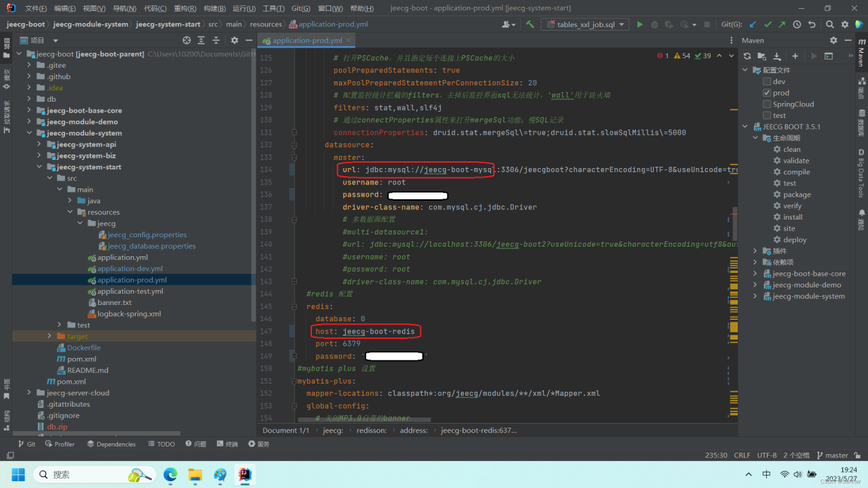Uncheck the prod Maven profile

767,92
